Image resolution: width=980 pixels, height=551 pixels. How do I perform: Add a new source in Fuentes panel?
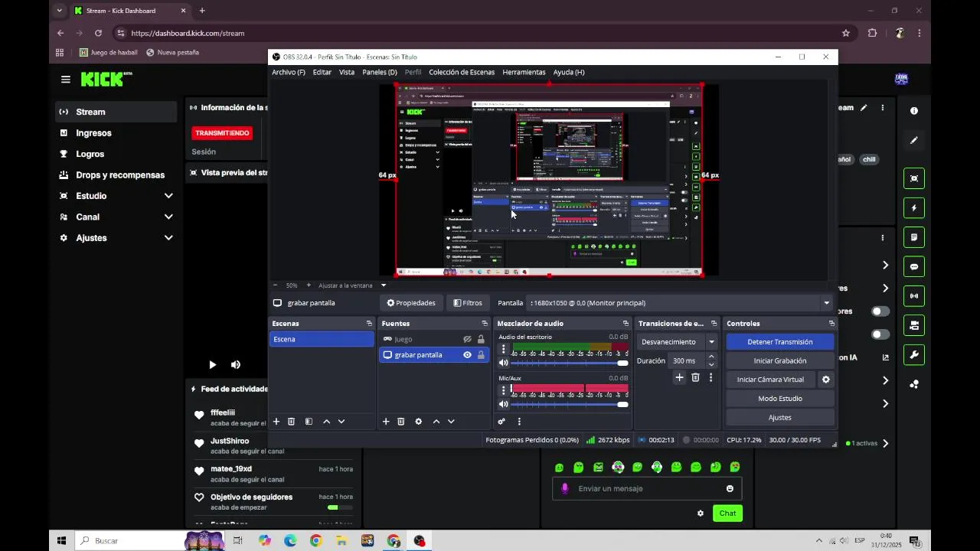coord(386,422)
